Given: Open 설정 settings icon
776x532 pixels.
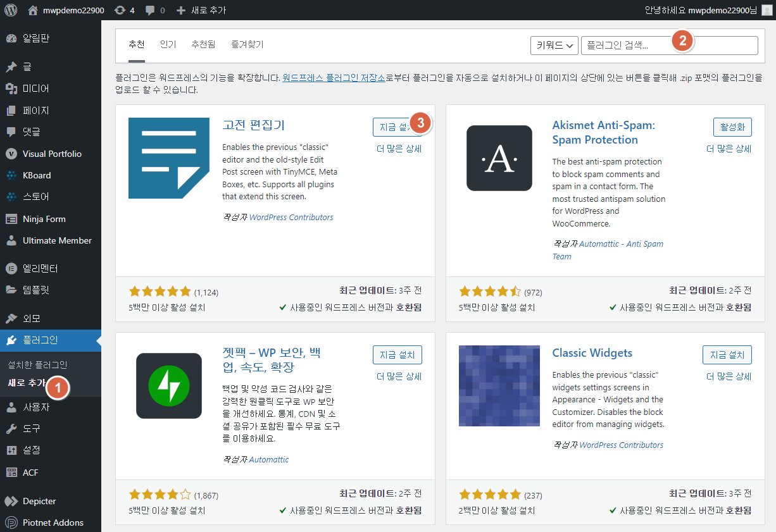Looking at the screenshot, I should (x=11, y=450).
